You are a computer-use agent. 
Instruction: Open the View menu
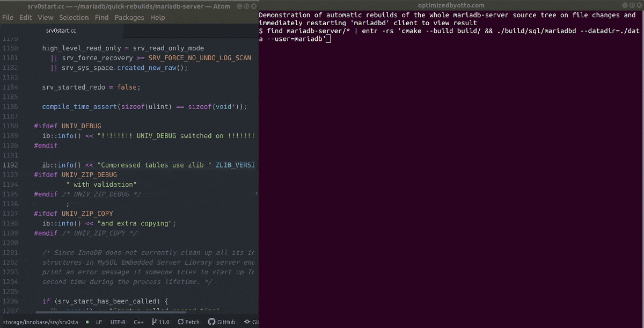[45, 17]
